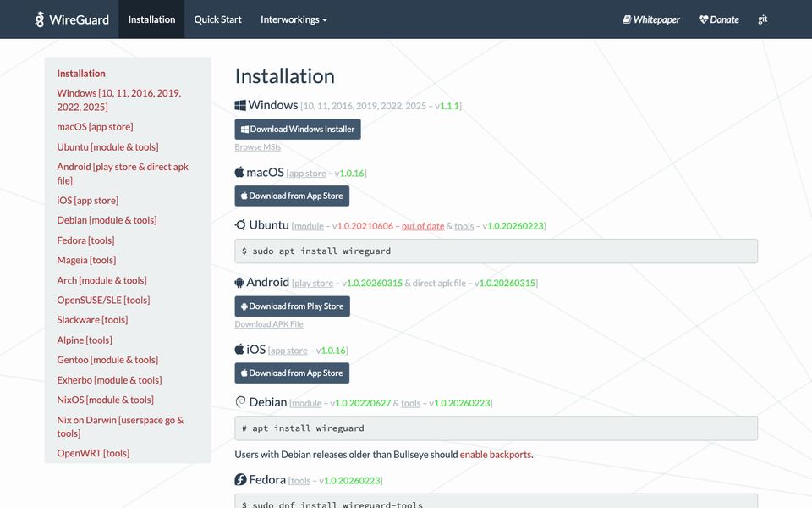Screen dimensions: 812x508
Task: Click the Ubuntu module version link
Action: click(309, 226)
